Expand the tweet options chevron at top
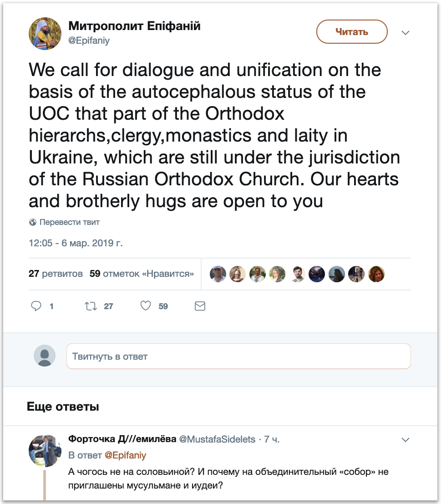This screenshot has width=441, height=504. (x=405, y=33)
